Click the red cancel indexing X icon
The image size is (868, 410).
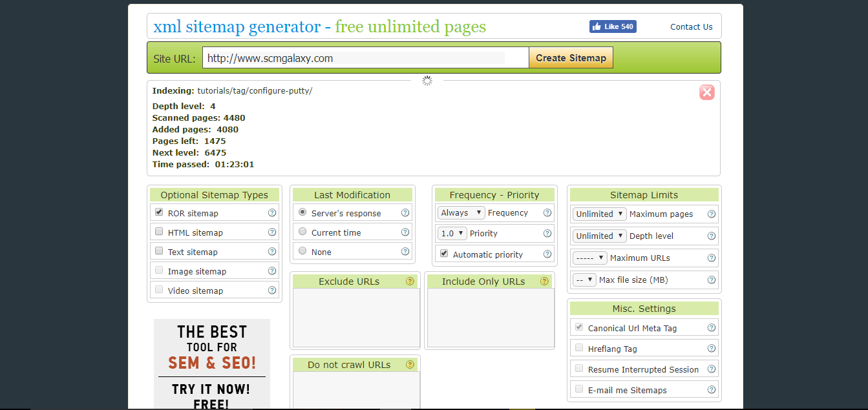(x=706, y=92)
